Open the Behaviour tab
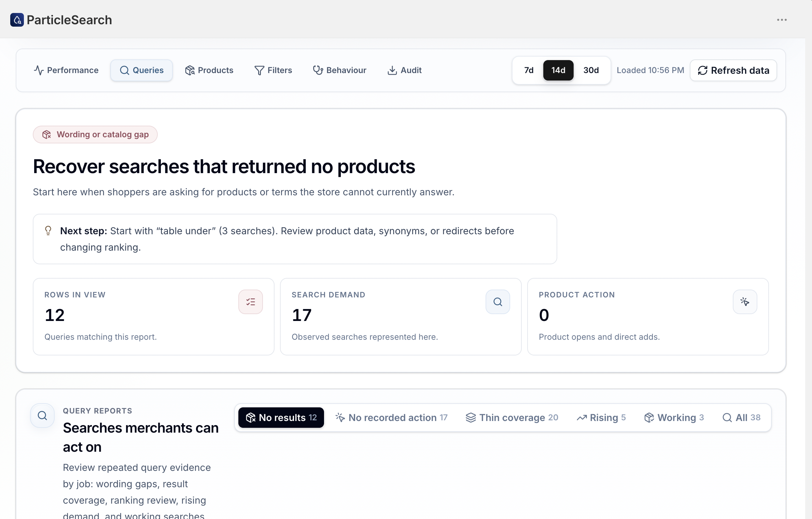 [x=339, y=70]
